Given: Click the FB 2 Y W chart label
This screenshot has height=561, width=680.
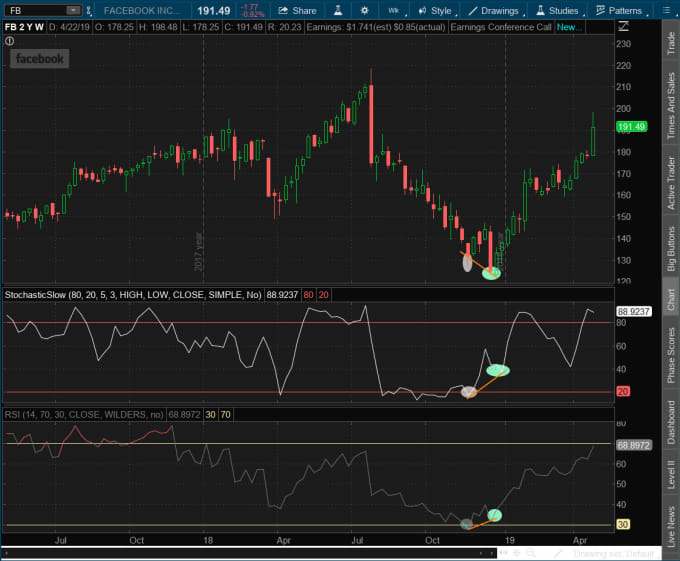Looking at the screenshot, I should (24, 27).
